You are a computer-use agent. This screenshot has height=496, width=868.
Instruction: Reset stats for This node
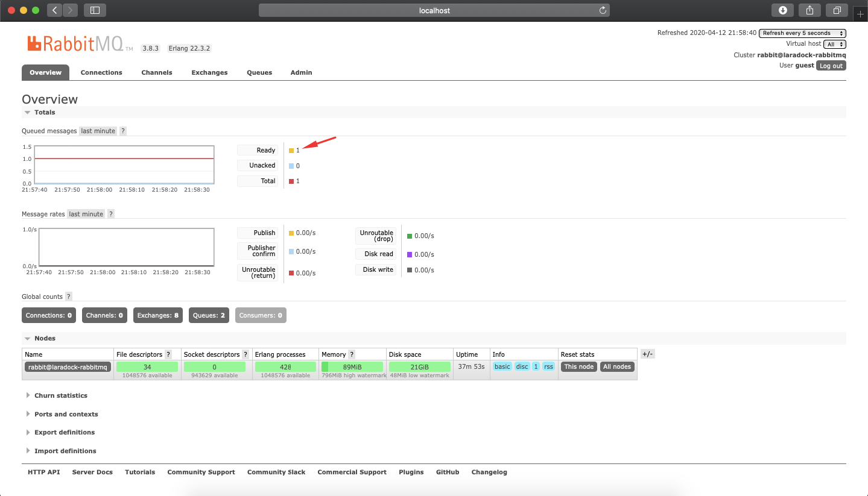click(x=578, y=366)
